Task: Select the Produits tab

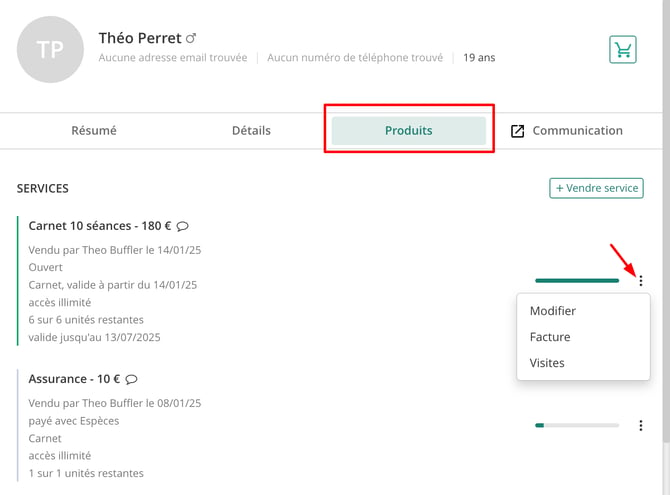Action: pos(409,130)
